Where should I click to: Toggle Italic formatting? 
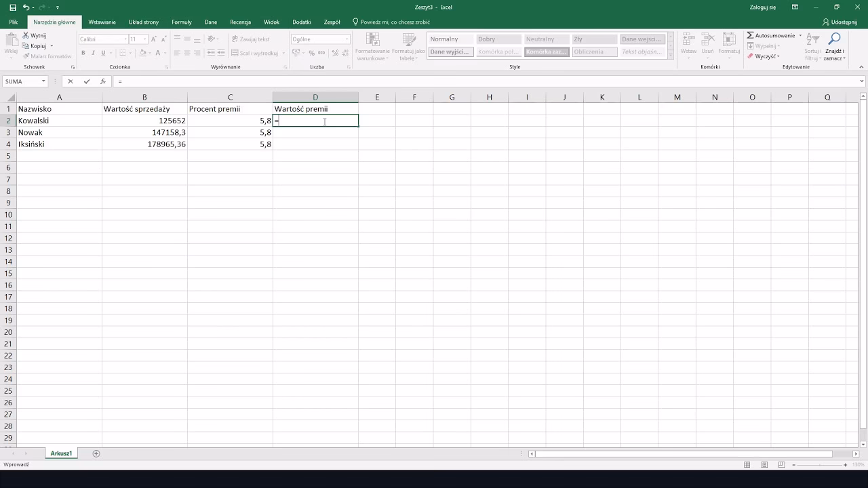click(94, 53)
